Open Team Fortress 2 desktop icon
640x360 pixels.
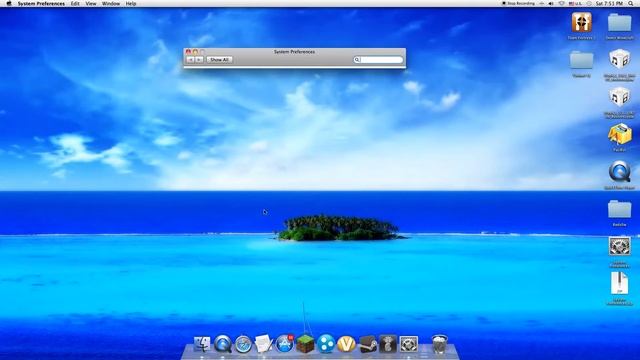(x=582, y=22)
